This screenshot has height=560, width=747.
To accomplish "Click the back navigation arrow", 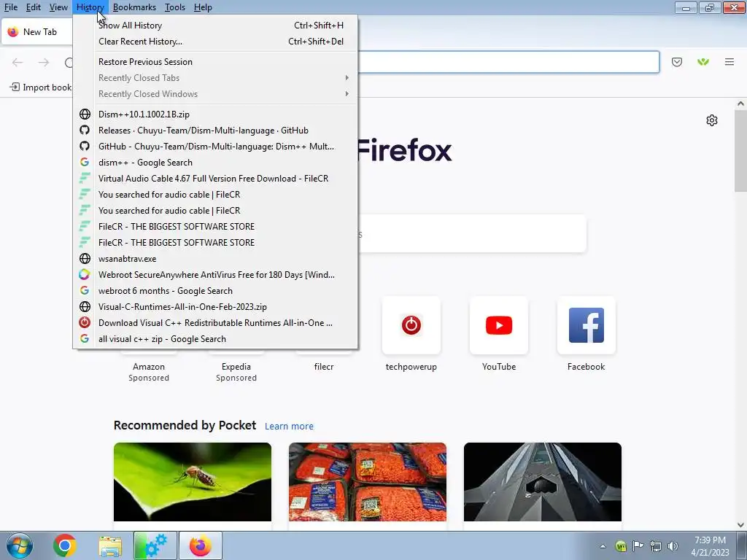I will tap(18, 63).
